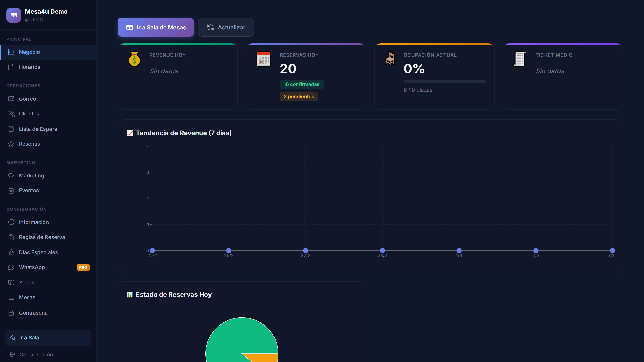Open Reseñas from the sidebar
The image size is (644, 362).
pos(48,144)
